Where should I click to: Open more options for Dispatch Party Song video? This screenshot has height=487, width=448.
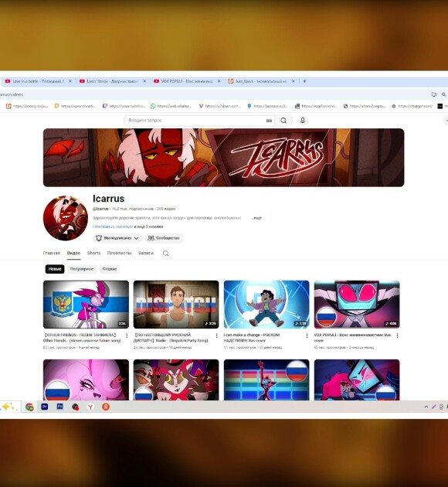(x=216, y=335)
